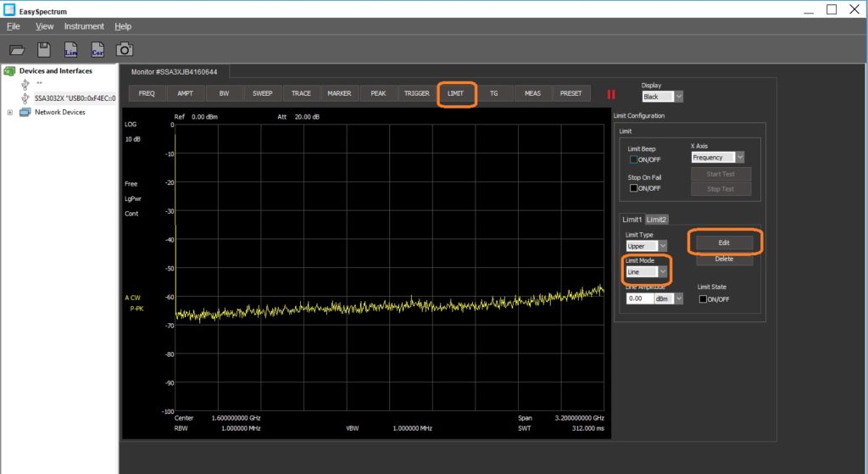
Task: Turn on the Limit State checkbox
Action: pyautogui.click(x=703, y=298)
